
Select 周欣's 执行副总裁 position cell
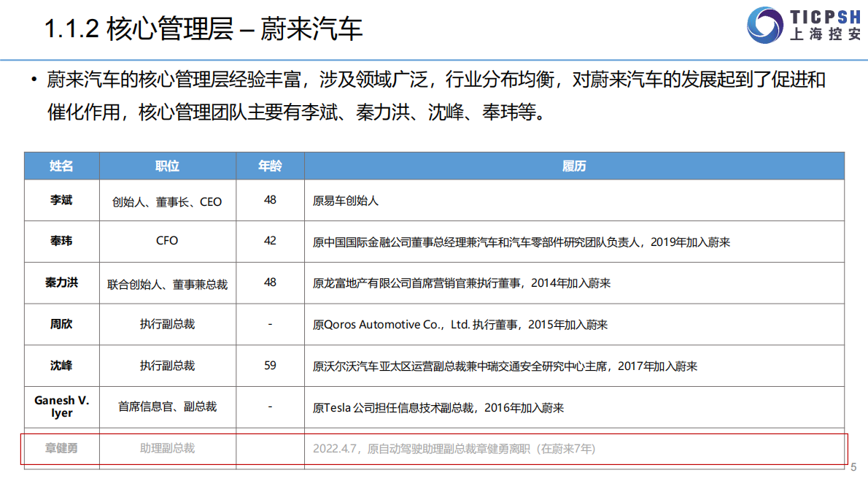(166, 324)
